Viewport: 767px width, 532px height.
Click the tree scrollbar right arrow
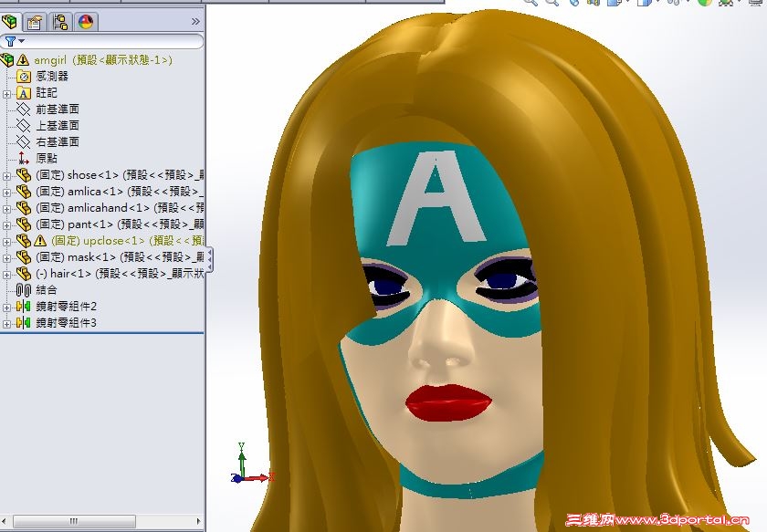[x=199, y=521]
